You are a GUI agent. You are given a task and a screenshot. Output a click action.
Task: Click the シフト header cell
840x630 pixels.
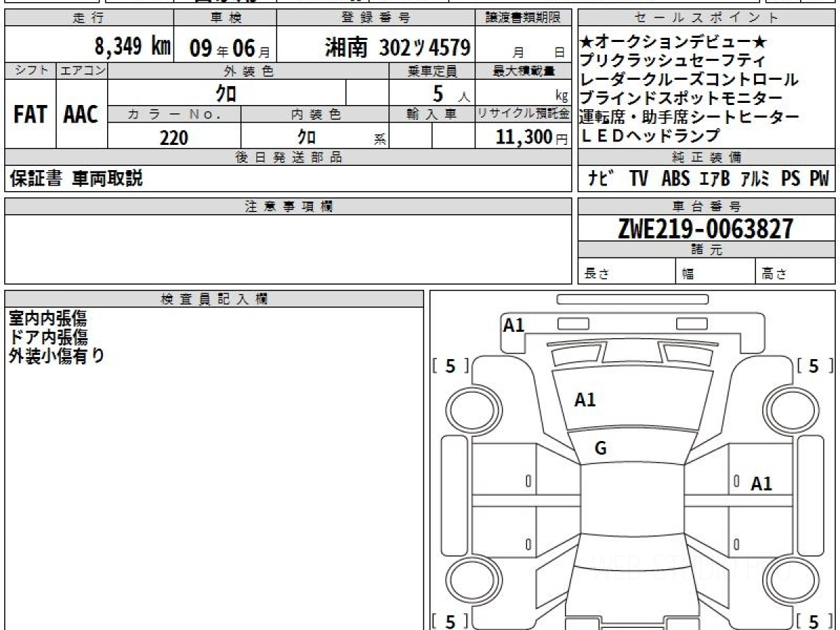(30, 71)
